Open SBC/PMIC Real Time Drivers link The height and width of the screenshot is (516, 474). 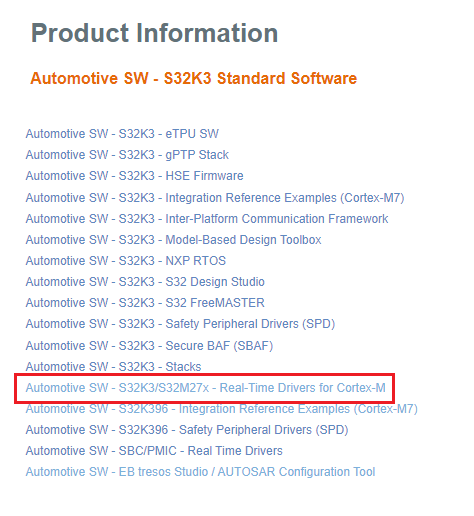click(x=154, y=451)
